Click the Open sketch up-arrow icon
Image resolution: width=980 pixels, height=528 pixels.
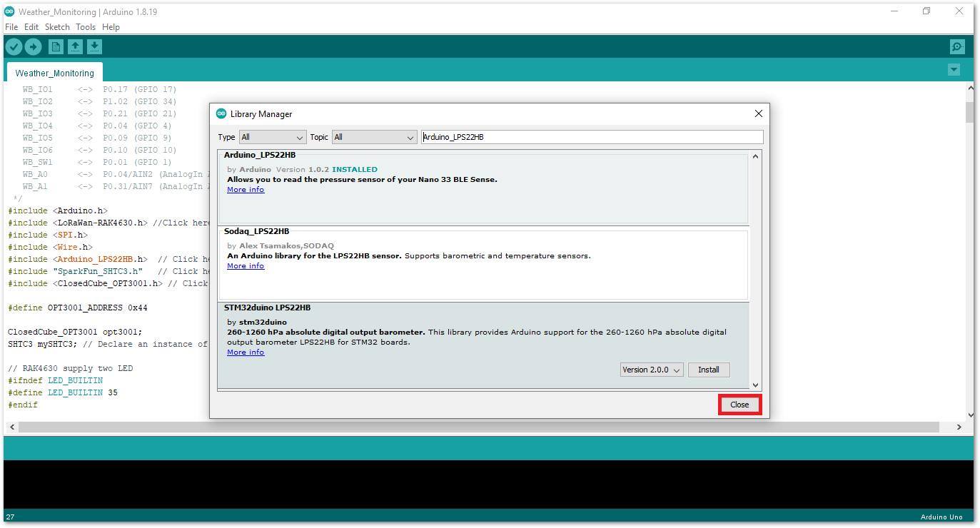pyautogui.click(x=75, y=47)
